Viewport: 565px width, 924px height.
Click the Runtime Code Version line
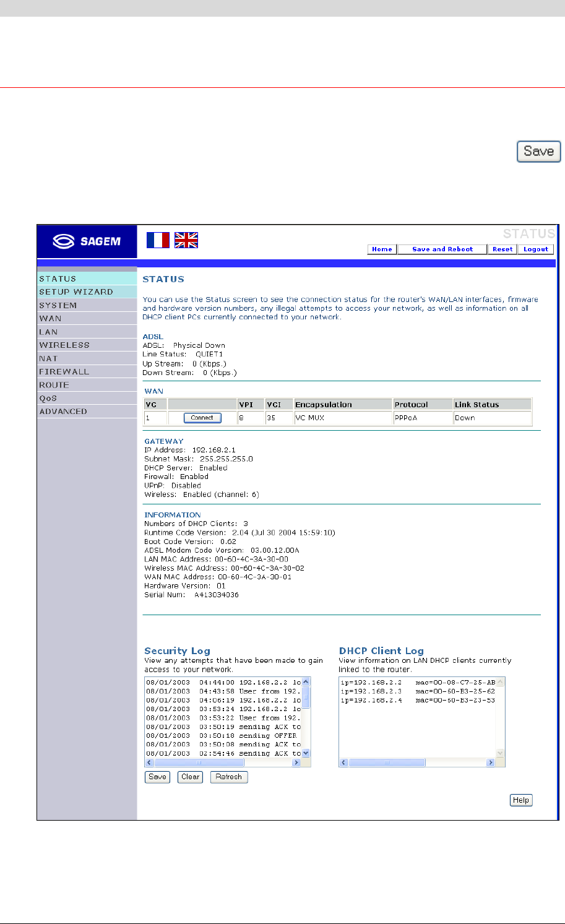tap(239, 532)
